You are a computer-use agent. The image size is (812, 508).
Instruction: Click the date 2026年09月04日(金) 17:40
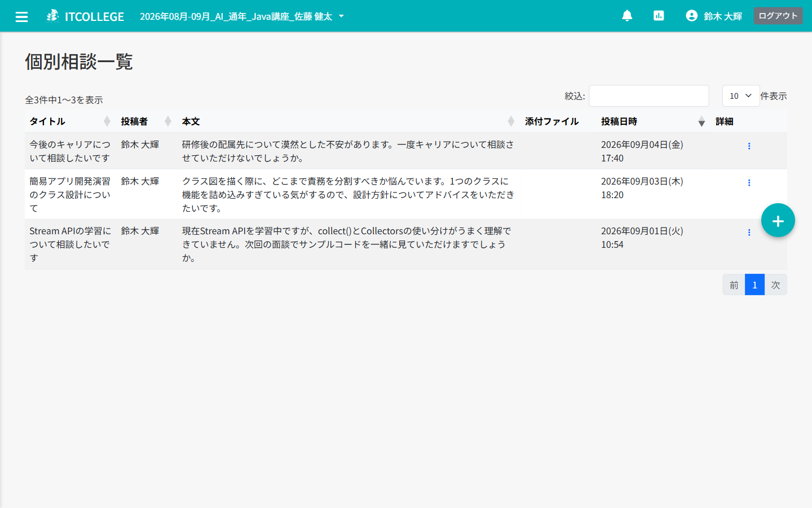pyautogui.click(x=642, y=151)
